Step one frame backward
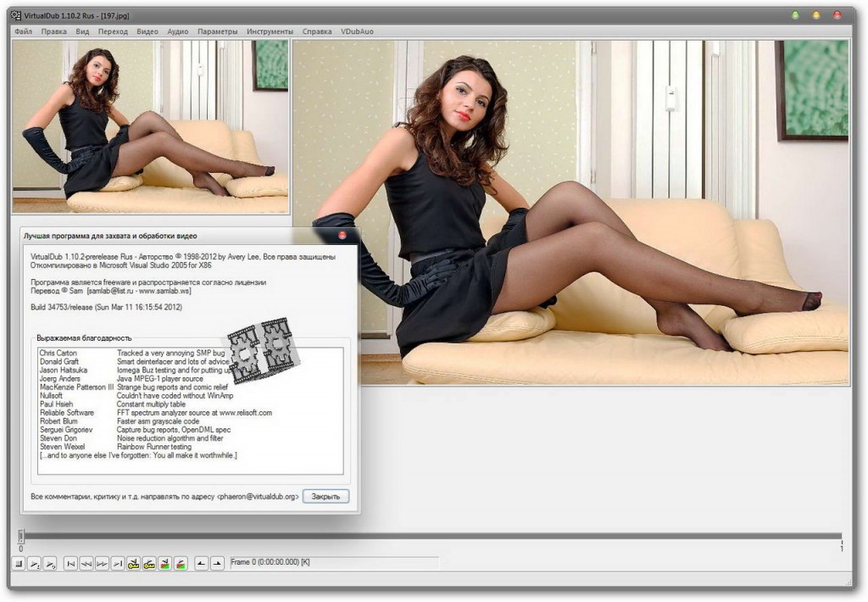The image size is (868, 602). 86,564
